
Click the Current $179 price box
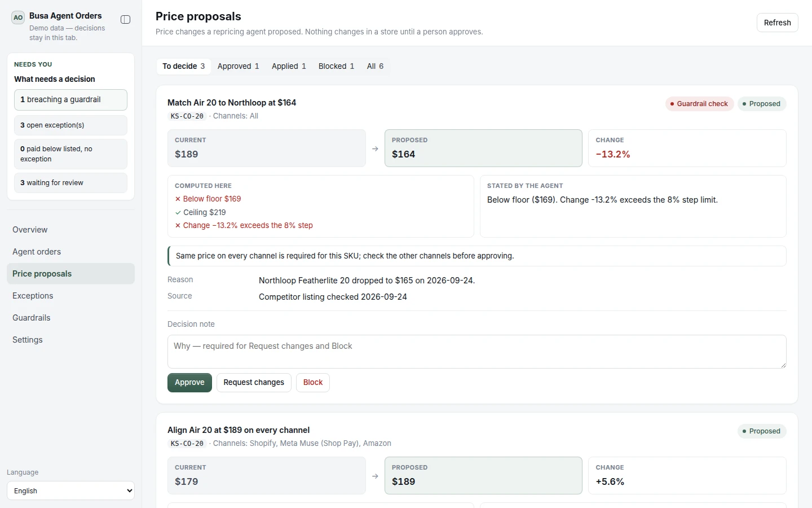[267, 476]
